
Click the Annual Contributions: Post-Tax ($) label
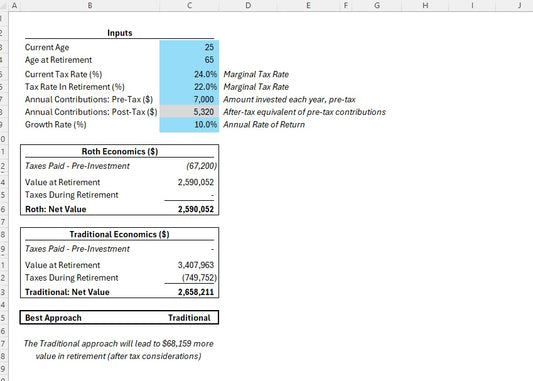pyautogui.click(x=91, y=112)
